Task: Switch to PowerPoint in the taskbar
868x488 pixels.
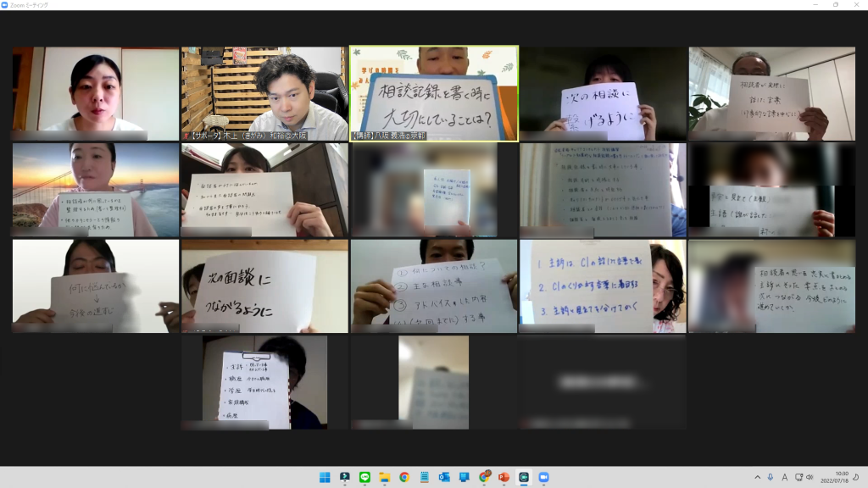Action: pos(504,477)
